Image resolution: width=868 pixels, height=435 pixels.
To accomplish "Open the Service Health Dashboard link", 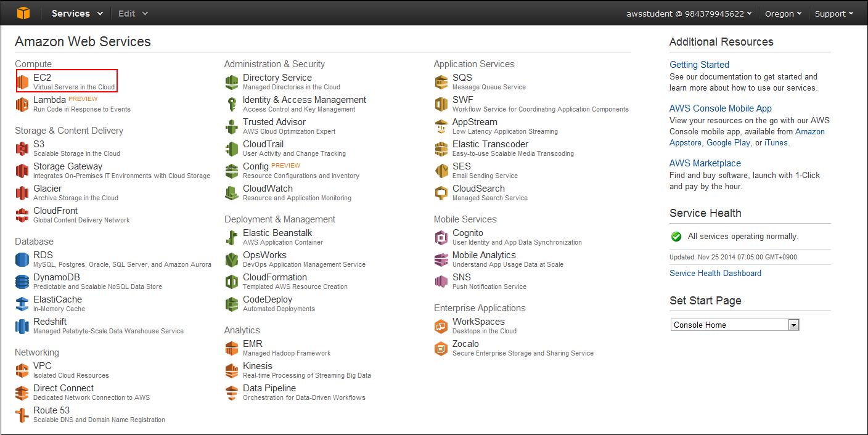I will (715, 273).
